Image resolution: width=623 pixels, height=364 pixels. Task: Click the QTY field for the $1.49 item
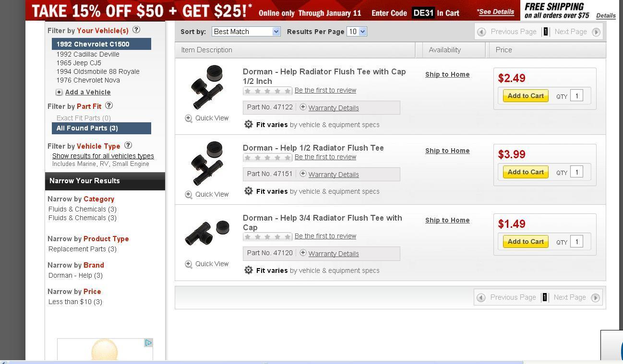click(x=576, y=241)
